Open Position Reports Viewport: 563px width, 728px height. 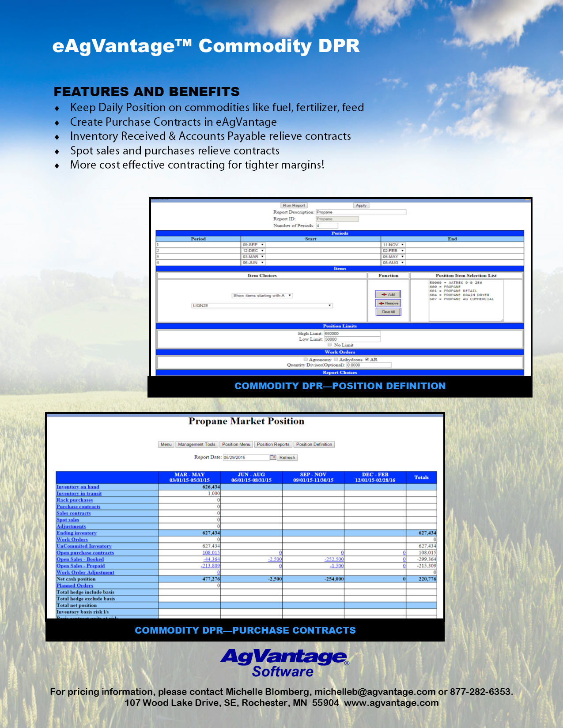coord(273,444)
